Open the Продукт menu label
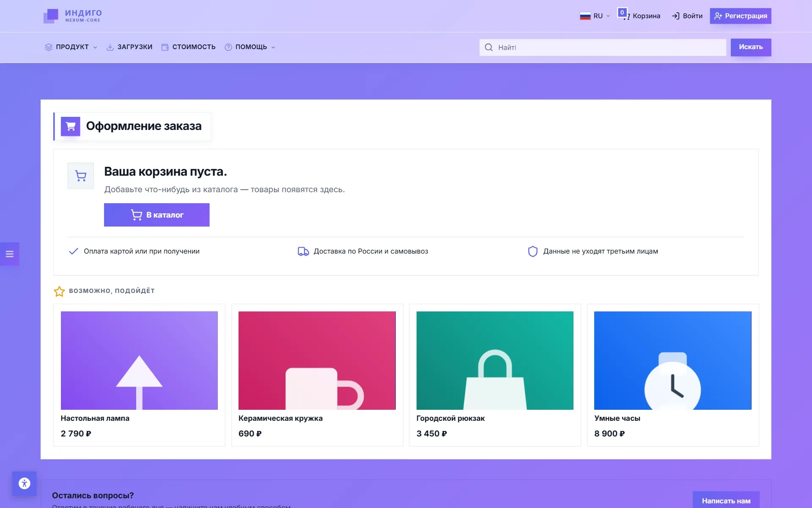The height and width of the screenshot is (508, 812). click(x=72, y=47)
